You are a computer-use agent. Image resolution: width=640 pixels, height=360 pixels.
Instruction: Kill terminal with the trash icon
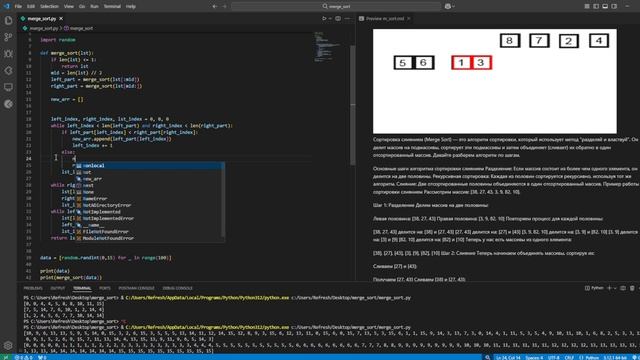632,288
